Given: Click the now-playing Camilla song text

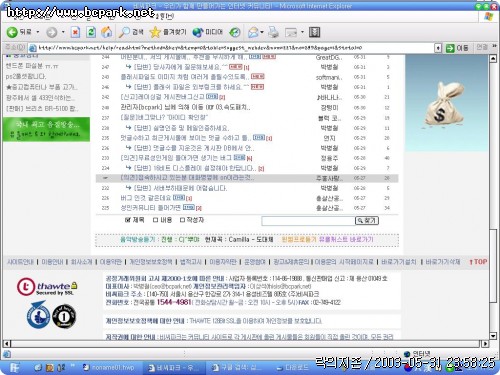Looking at the screenshot, I should (239, 239).
